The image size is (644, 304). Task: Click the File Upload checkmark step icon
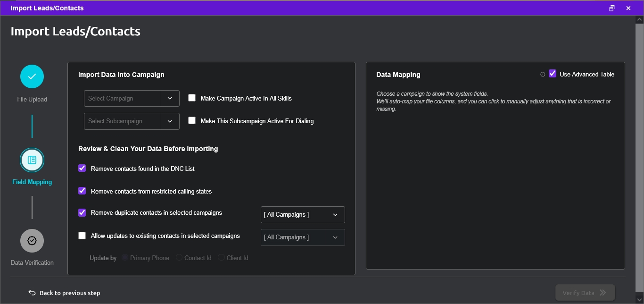click(x=32, y=76)
